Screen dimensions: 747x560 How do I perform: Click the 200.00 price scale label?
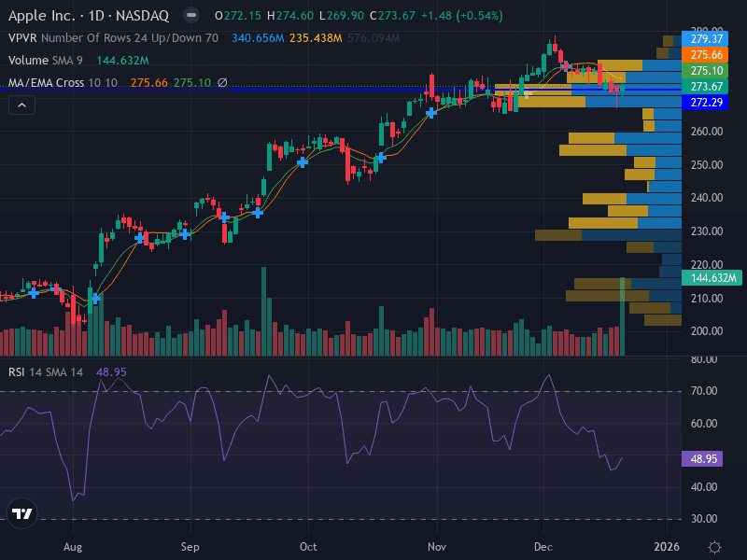pyautogui.click(x=707, y=331)
